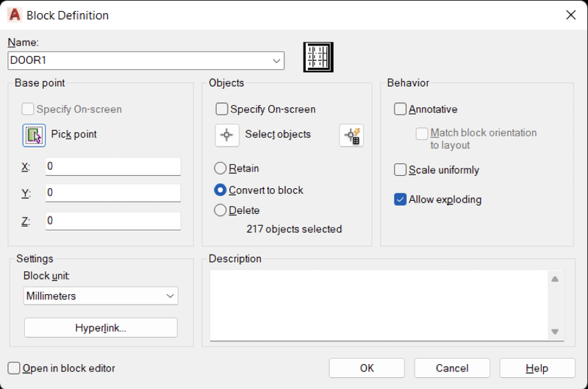Click the Hyperlink... button
This screenshot has height=389, width=588.
coord(101,328)
